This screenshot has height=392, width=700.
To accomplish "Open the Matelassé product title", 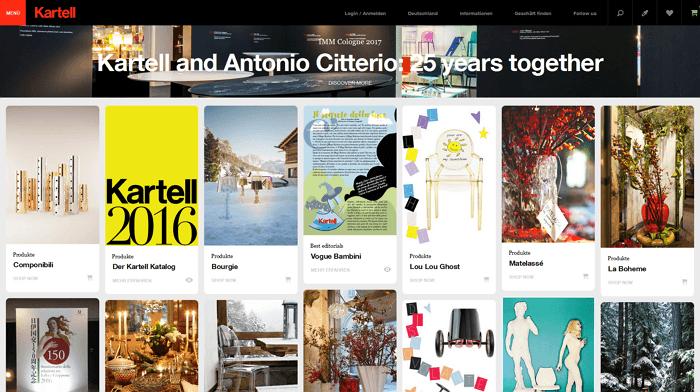I will pyautogui.click(x=526, y=263).
